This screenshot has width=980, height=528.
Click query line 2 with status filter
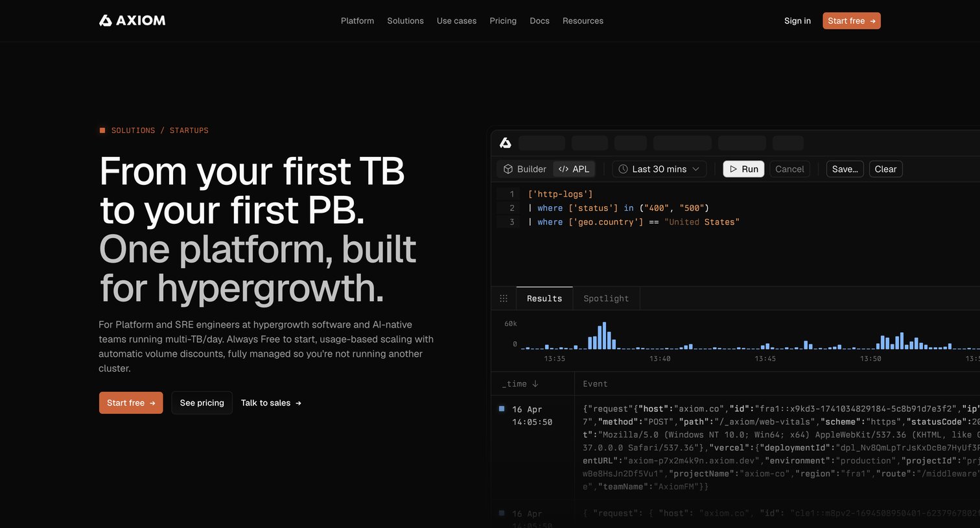(618, 208)
